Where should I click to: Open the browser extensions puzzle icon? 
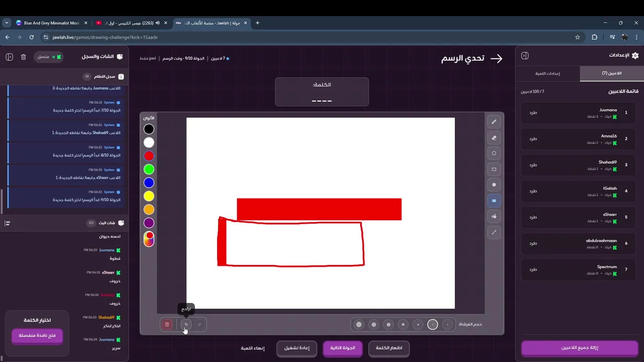(x=594, y=37)
